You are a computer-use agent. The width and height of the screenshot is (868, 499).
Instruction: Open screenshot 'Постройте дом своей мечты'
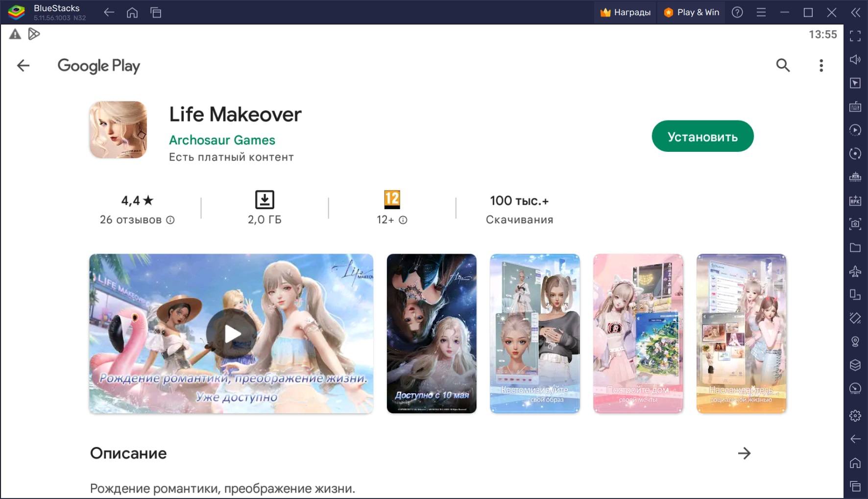point(638,333)
